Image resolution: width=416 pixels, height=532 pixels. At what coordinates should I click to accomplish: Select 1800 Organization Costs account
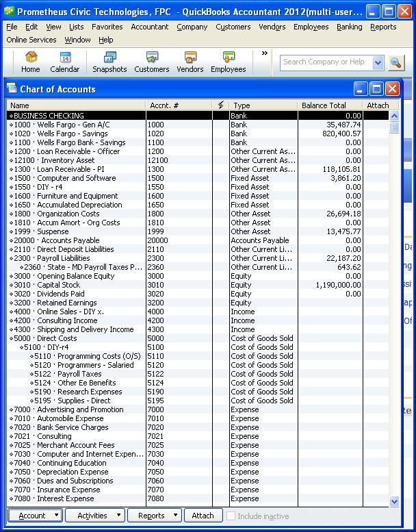[x=198, y=214]
